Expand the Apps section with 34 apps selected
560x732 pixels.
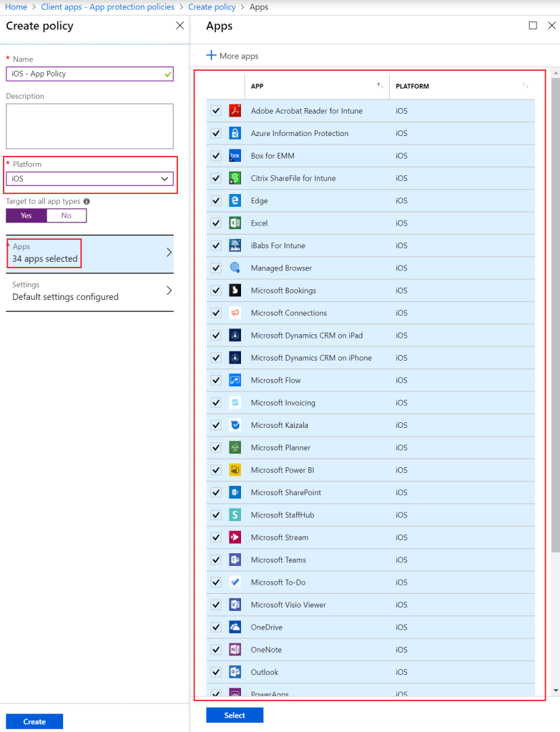coord(89,253)
